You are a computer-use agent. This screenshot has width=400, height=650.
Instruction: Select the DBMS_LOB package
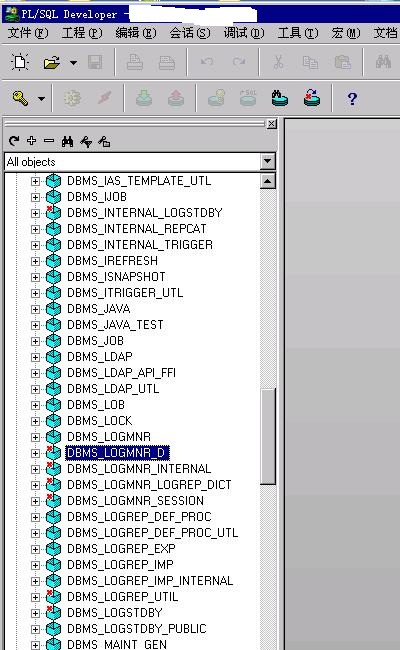coord(96,405)
